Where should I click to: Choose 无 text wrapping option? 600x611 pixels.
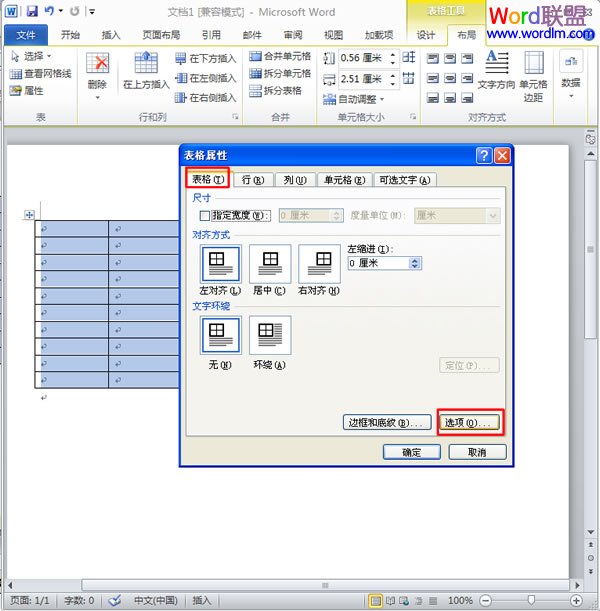tap(220, 335)
